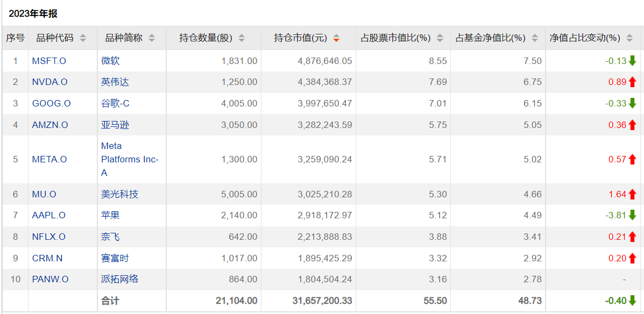Click the red up arrow for NVDA.O

click(x=632, y=82)
